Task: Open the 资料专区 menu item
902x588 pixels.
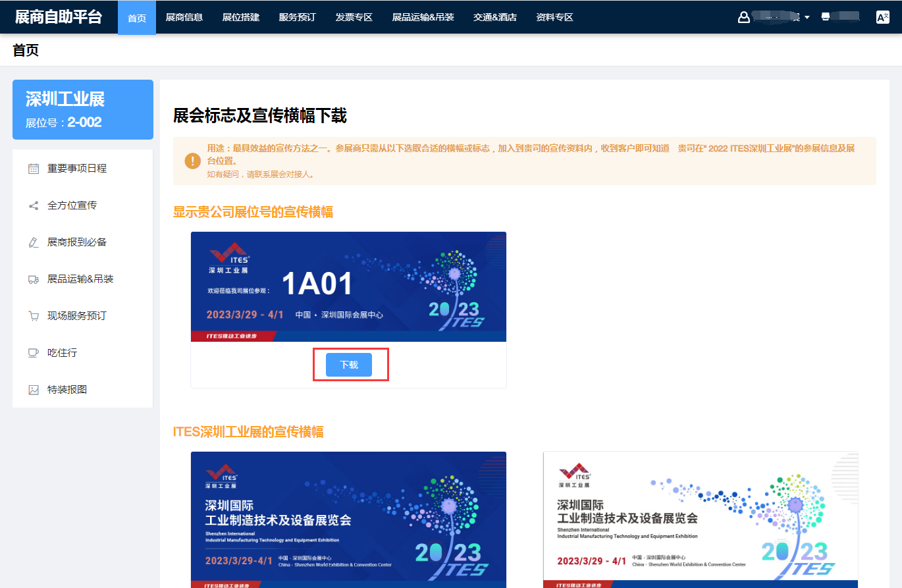Action: tap(555, 17)
